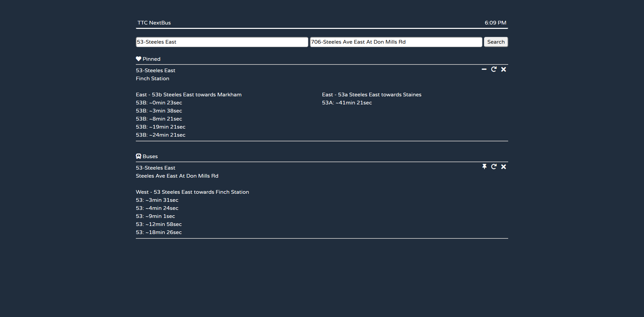Image resolution: width=644 pixels, height=317 pixels.
Task: Close the Steeles Ave East At Don Mills card
Action: [503, 167]
